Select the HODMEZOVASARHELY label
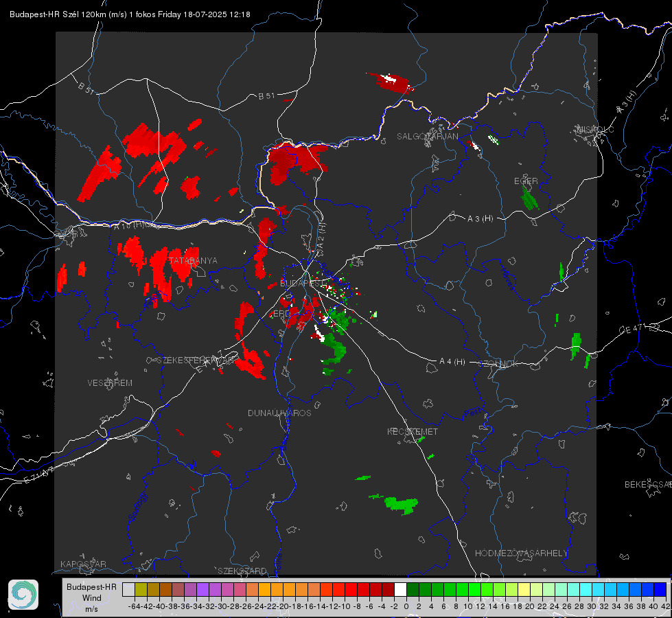Image resolution: width=672 pixels, height=618 pixels. (x=521, y=553)
